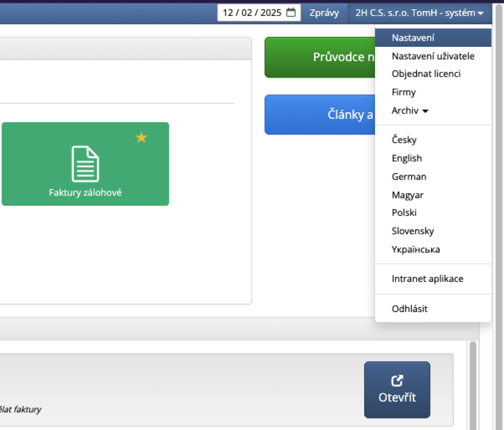This screenshot has height=430, width=504.
Task: Select German language option
Action: pyautogui.click(x=409, y=176)
